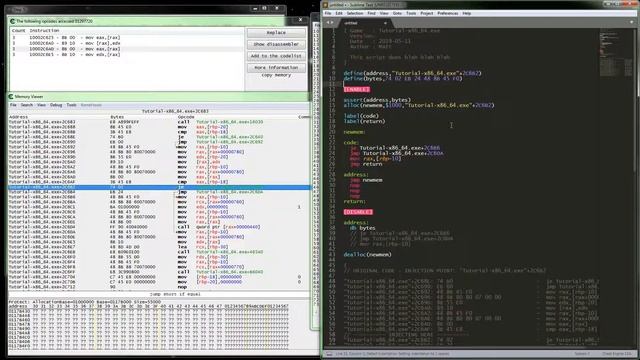The height and width of the screenshot is (360, 640).
Task: Click the Address column header in disassembler
Action: click(18, 117)
